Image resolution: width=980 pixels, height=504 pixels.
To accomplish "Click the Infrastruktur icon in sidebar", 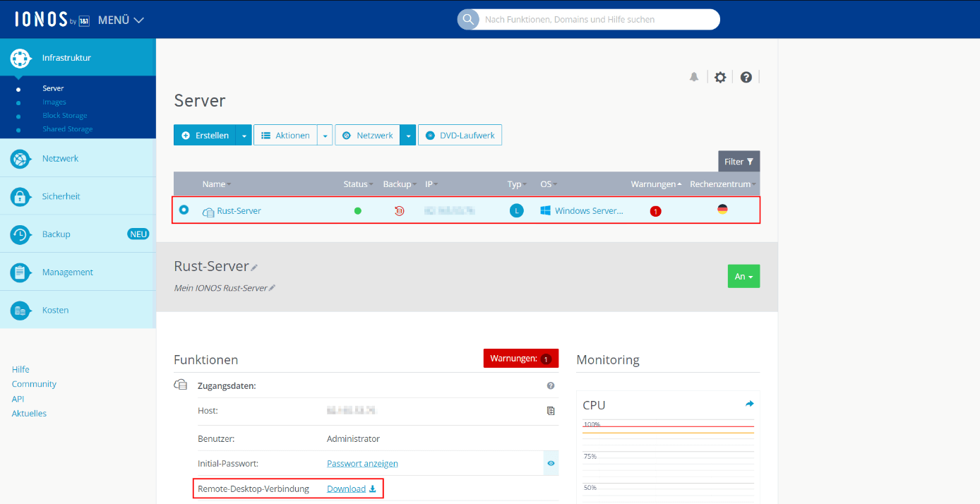I will (x=20, y=58).
